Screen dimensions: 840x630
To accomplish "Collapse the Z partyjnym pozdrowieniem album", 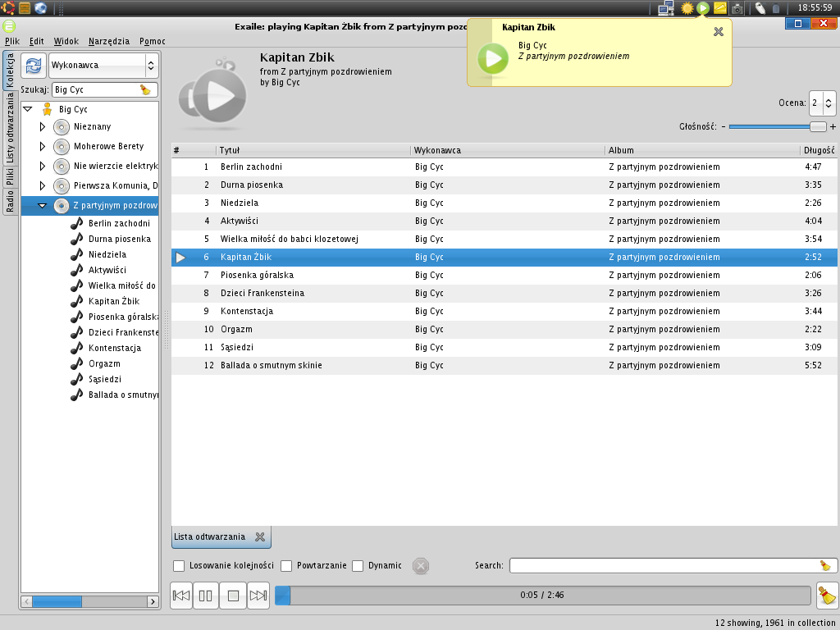I will click(x=43, y=205).
